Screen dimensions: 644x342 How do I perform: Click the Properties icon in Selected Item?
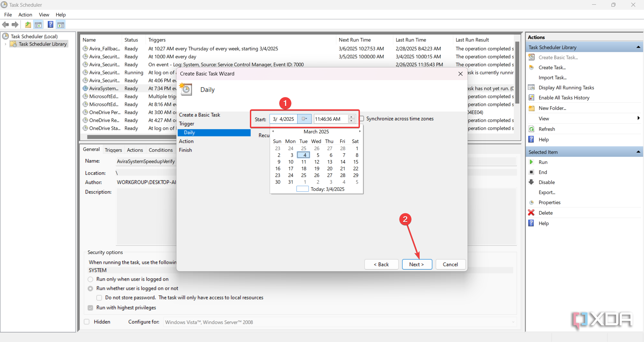531,203
